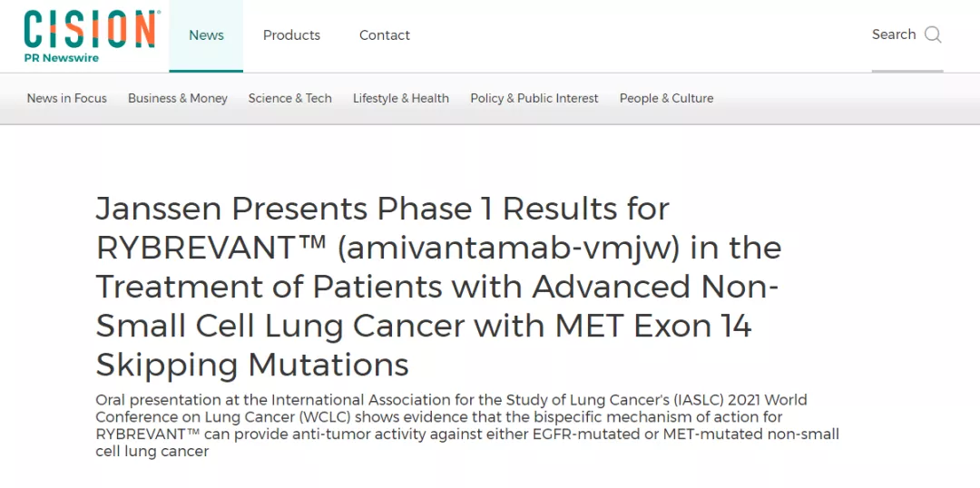Viewport: 980px width, 488px height.
Task: Expand Business & Money category
Action: coord(178,98)
